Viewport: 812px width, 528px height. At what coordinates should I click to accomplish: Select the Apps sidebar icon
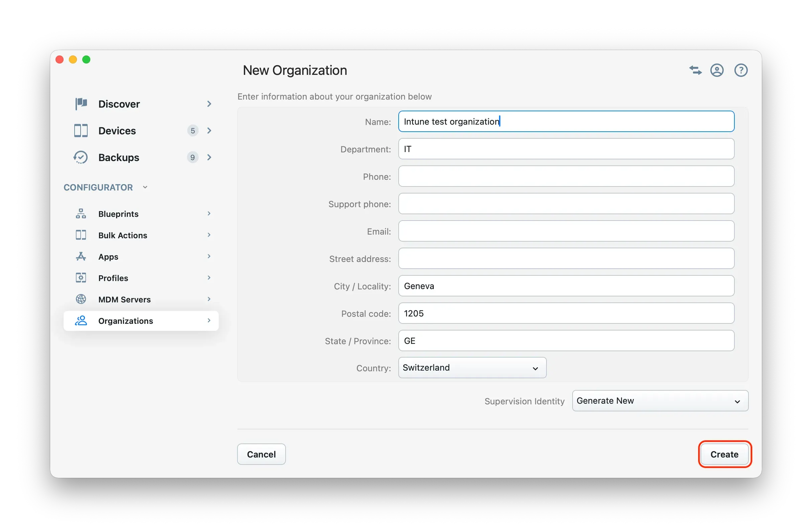(81, 256)
